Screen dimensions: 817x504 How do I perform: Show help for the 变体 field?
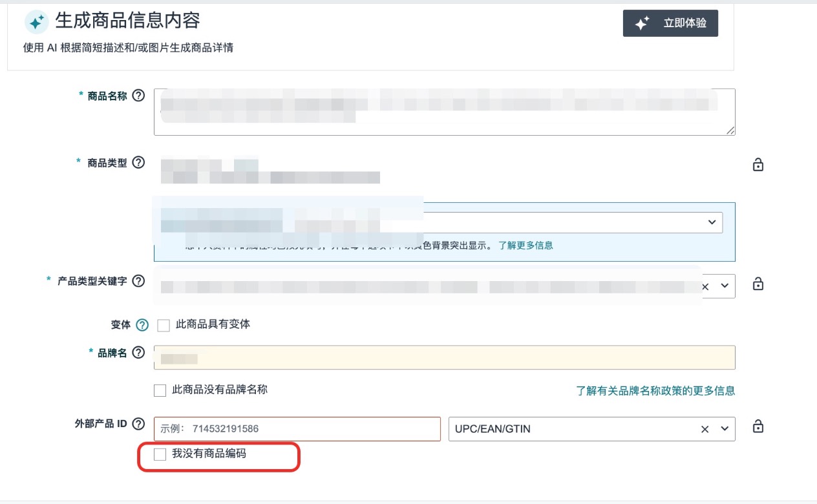(x=142, y=325)
